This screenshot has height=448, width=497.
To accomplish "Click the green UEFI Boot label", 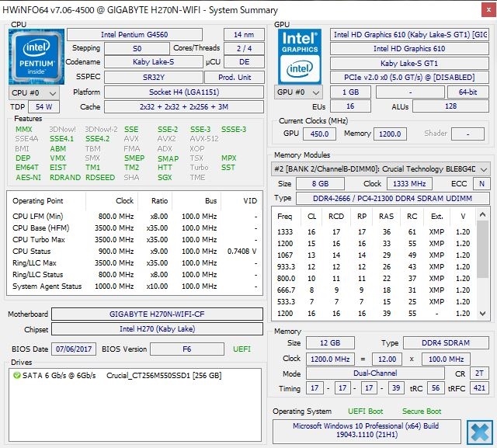I will click(x=366, y=412).
